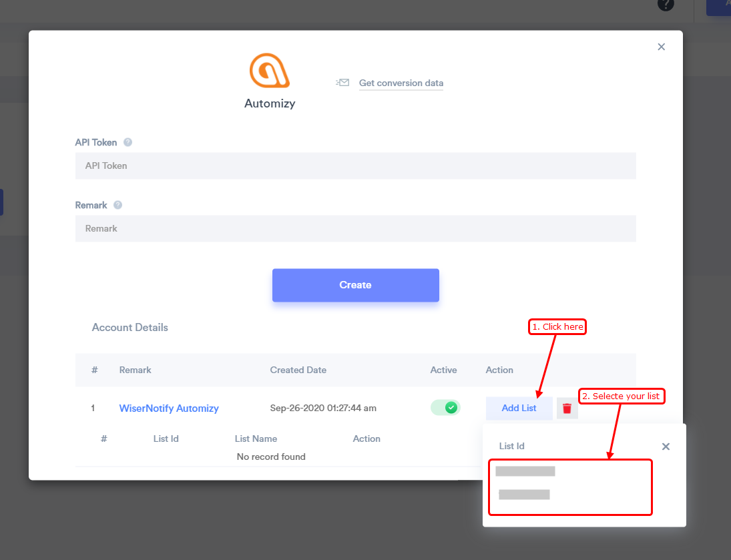Open the Add List dropdown
731x560 pixels.
(519, 408)
